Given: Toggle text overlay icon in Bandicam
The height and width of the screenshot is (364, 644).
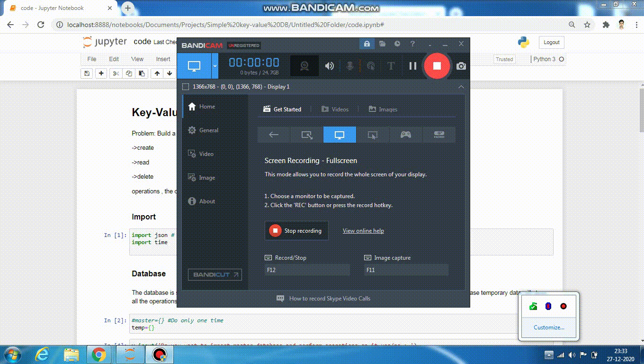Looking at the screenshot, I should [x=391, y=66].
